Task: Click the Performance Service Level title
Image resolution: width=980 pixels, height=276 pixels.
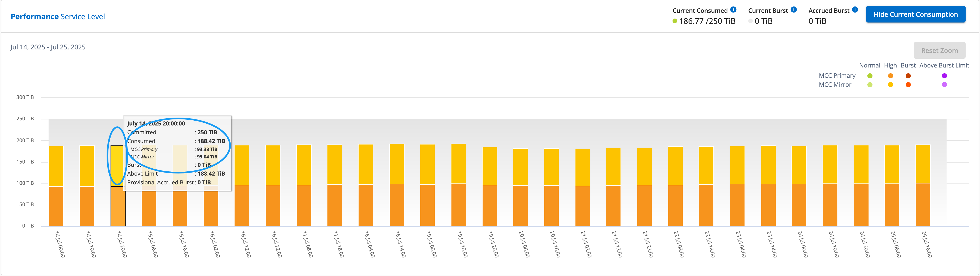Action: pyautogui.click(x=58, y=17)
